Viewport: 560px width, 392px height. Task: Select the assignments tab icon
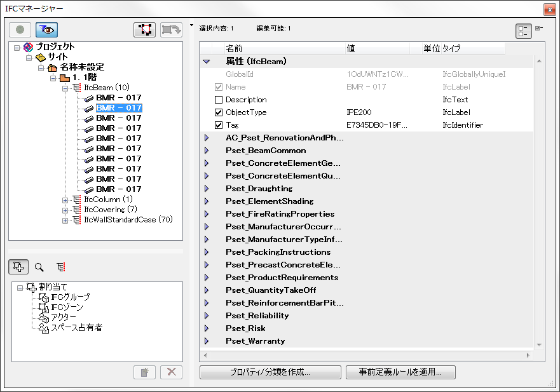[x=18, y=267]
